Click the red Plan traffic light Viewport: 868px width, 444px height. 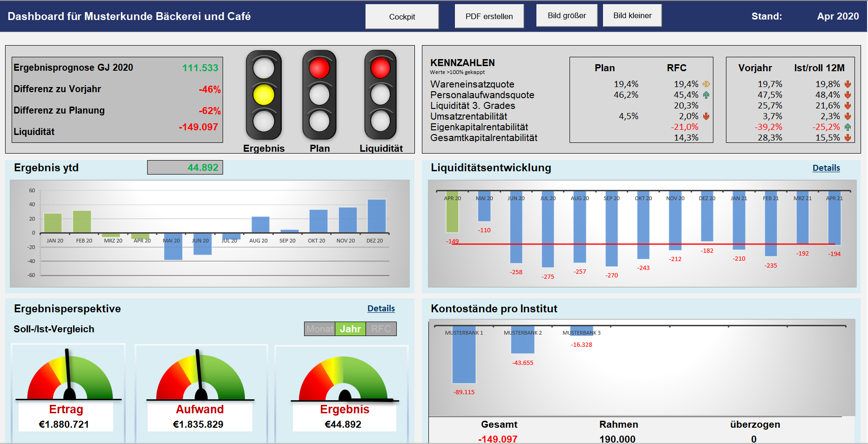(x=319, y=95)
